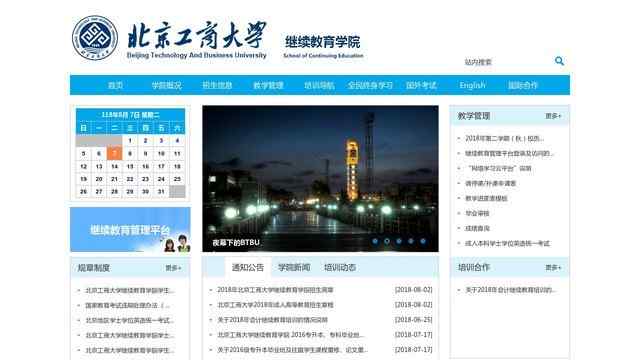Open 国家教育考试违规处理办法 link
The height and width of the screenshot is (360, 640).
tap(128, 306)
